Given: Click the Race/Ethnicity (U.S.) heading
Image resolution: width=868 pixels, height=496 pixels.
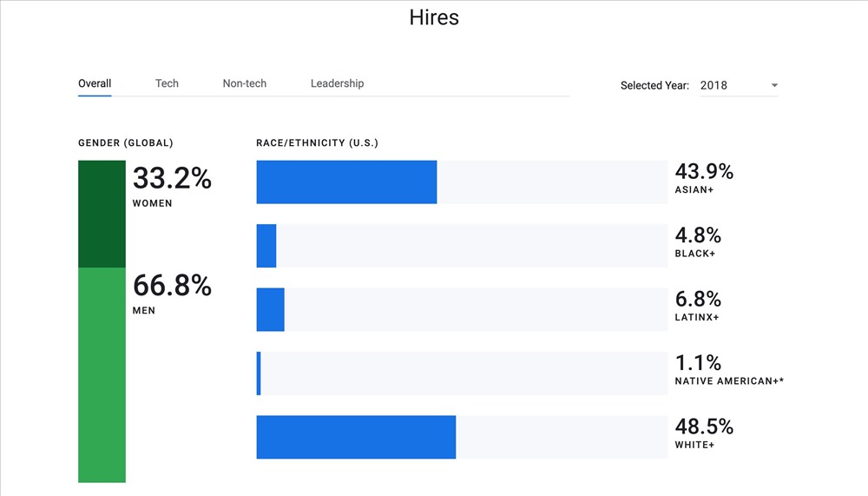Looking at the screenshot, I should pyautogui.click(x=317, y=143).
